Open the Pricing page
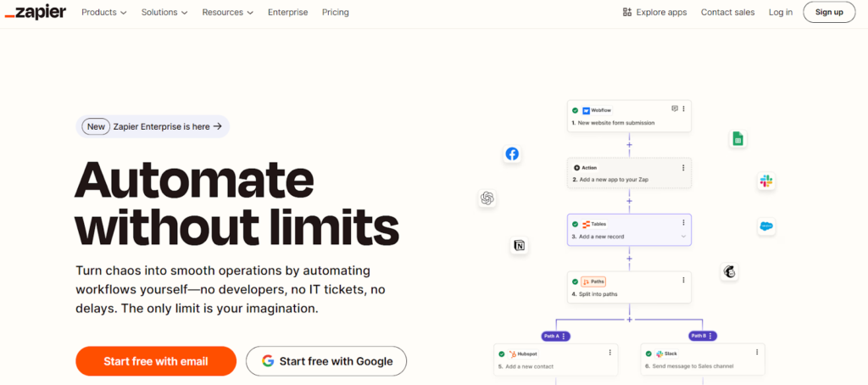This screenshot has height=385, width=868. pos(336,13)
